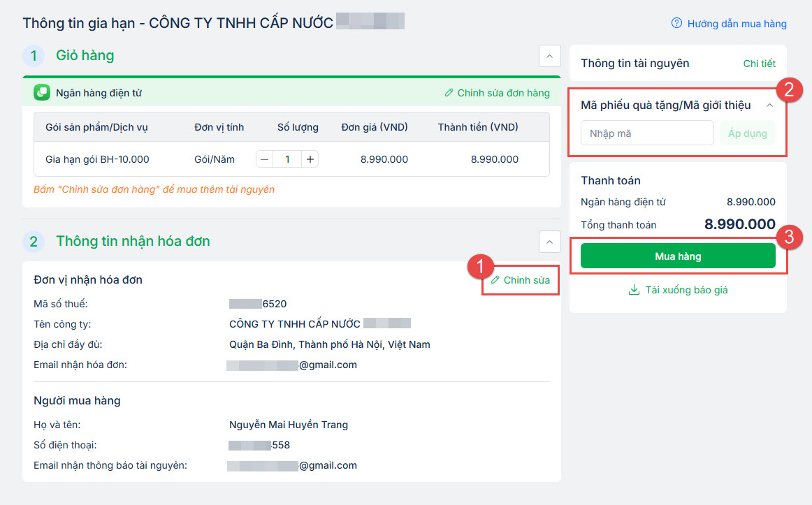Click the download icon for Tải xuống báo giá
The image size is (812, 505).
point(634,290)
